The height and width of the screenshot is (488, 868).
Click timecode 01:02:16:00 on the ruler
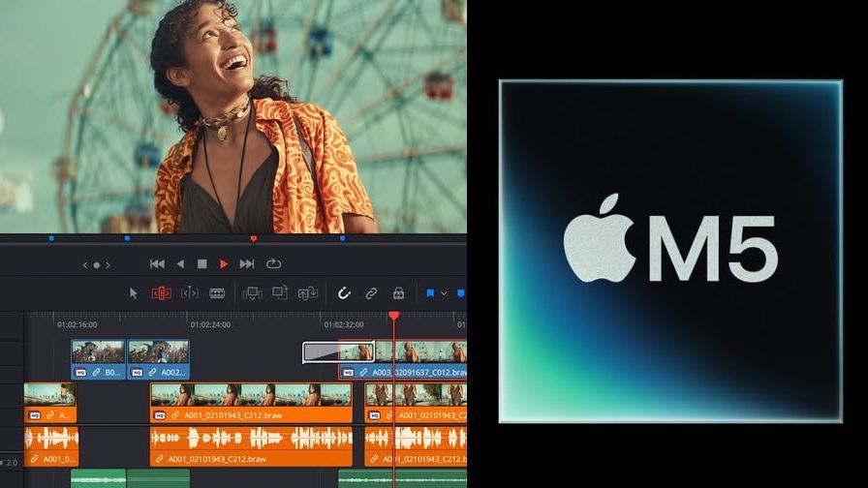[77, 324]
